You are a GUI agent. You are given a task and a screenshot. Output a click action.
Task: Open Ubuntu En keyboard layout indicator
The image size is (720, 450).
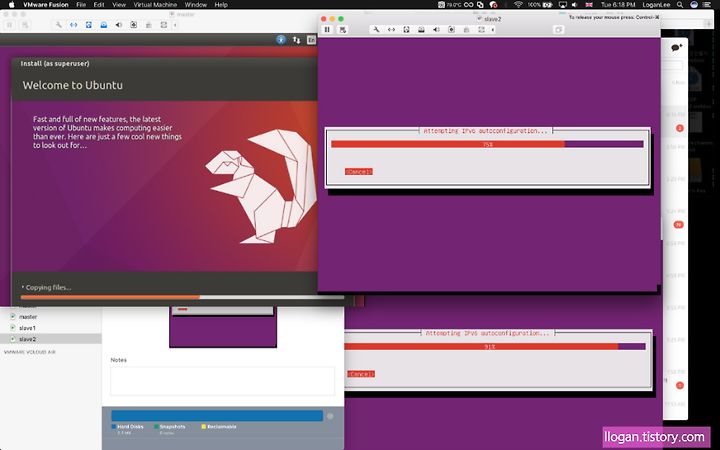pos(311,40)
